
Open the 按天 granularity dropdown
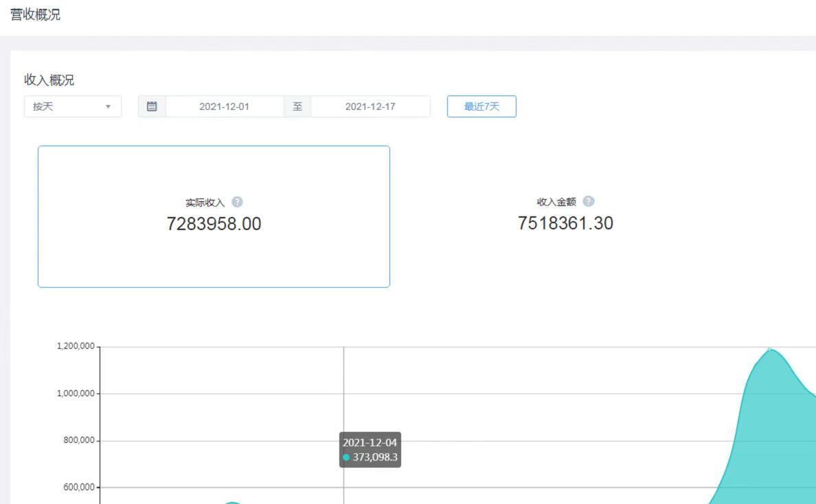coord(72,106)
